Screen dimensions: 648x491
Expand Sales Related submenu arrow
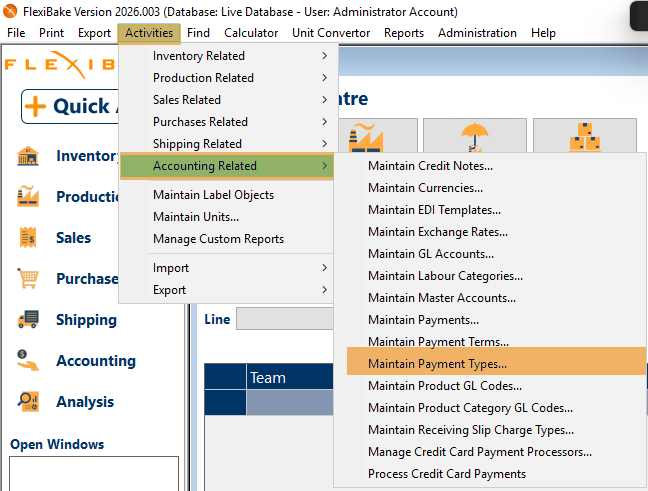(x=324, y=100)
